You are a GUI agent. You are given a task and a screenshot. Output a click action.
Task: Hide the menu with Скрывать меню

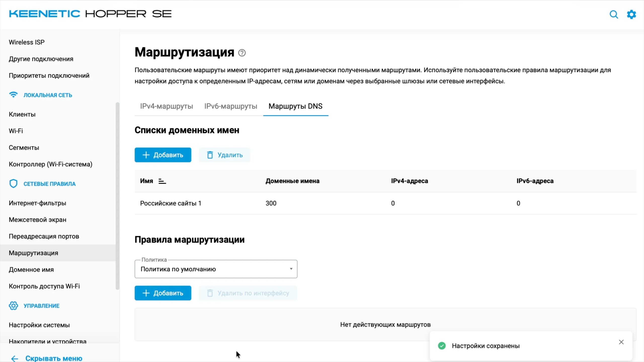pos(47,358)
